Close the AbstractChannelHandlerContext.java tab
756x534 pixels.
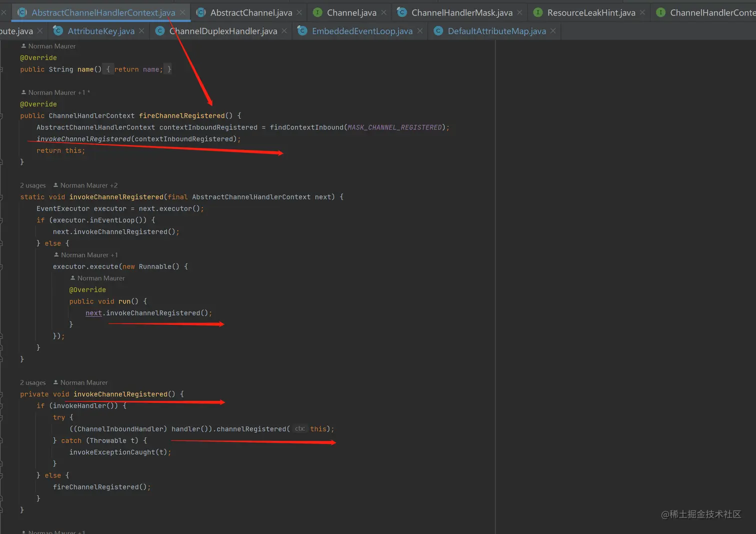[182, 12]
